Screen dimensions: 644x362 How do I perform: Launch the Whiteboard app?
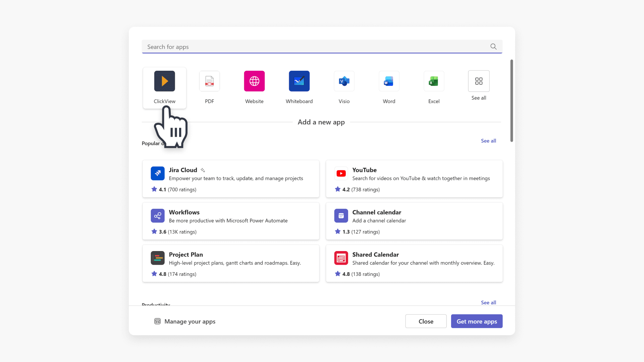coord(299,81)
